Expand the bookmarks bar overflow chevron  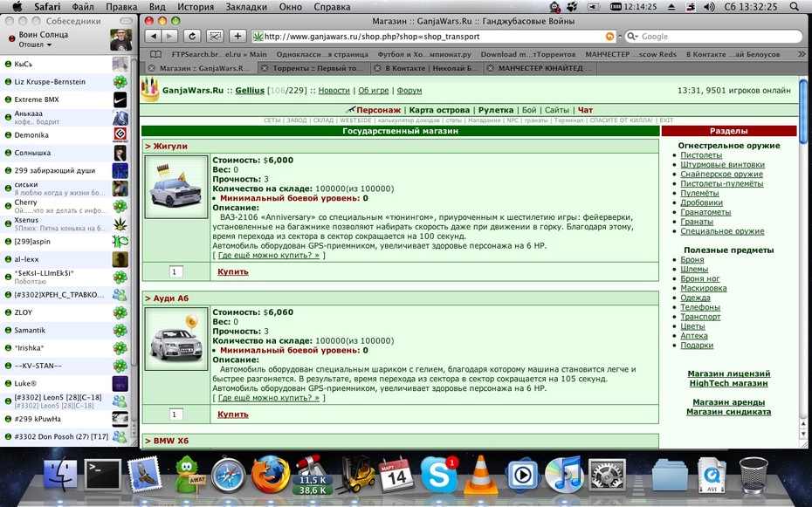pyautogui.click(x=802, y=54)
